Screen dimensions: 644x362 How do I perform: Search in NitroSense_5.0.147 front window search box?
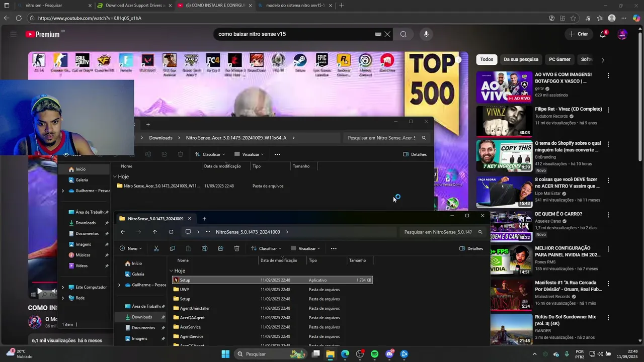tap(438, 232)
